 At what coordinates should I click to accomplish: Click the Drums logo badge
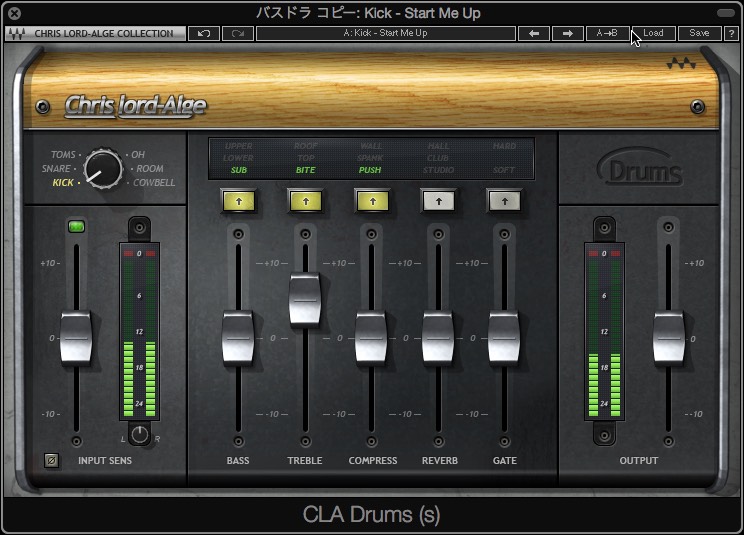point(640,167)
